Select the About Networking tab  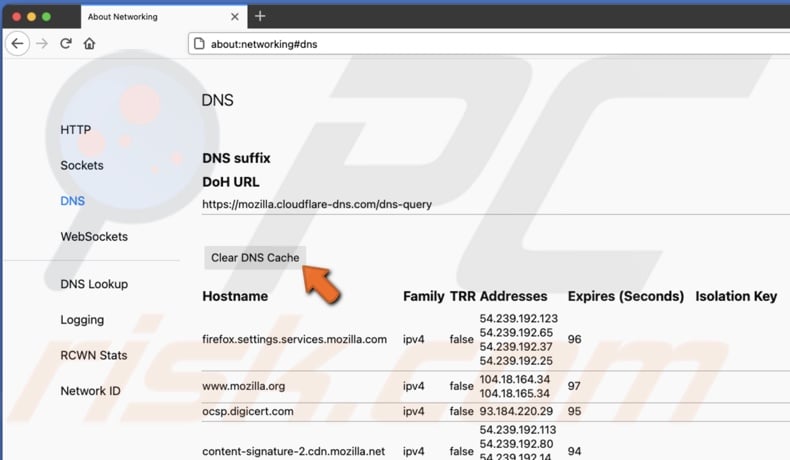(x=164, y=17)
